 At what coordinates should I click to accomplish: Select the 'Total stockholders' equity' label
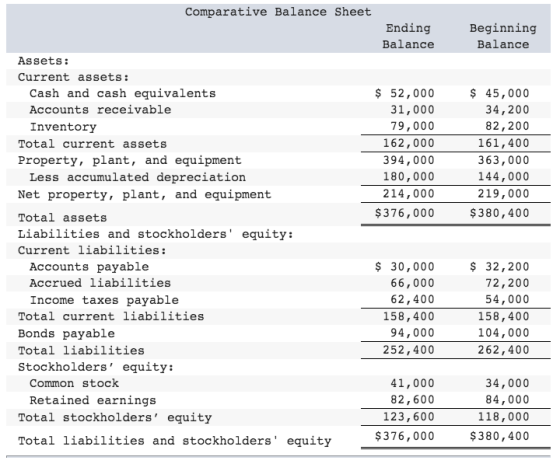coord(115,418)
